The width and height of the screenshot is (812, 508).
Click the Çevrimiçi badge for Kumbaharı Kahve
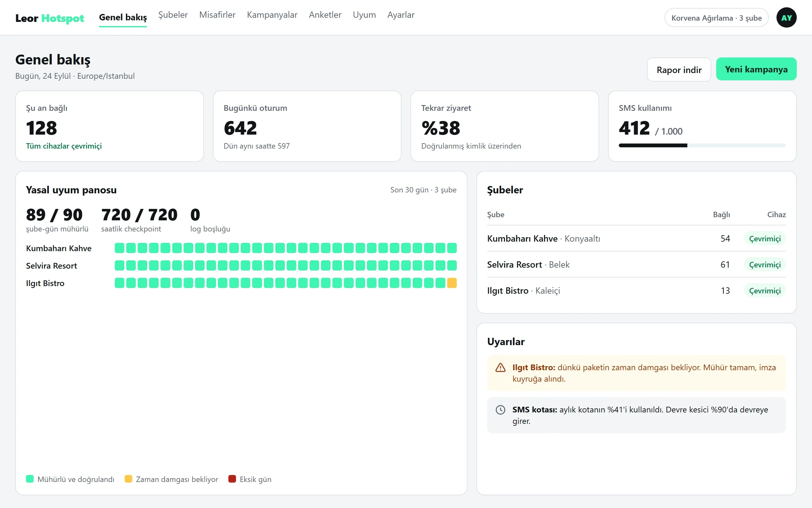[x=765, y=238]
